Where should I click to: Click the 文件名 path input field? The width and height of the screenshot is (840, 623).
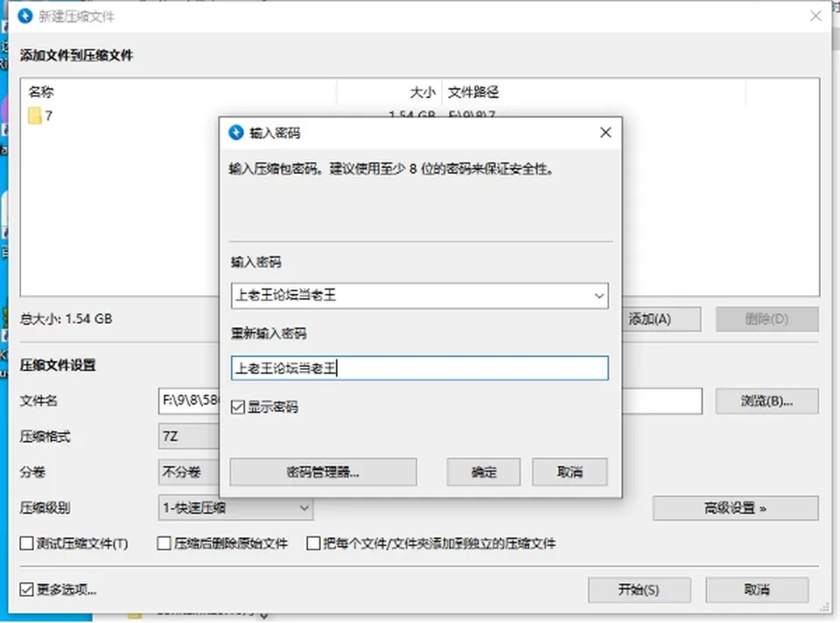[189, 401]
